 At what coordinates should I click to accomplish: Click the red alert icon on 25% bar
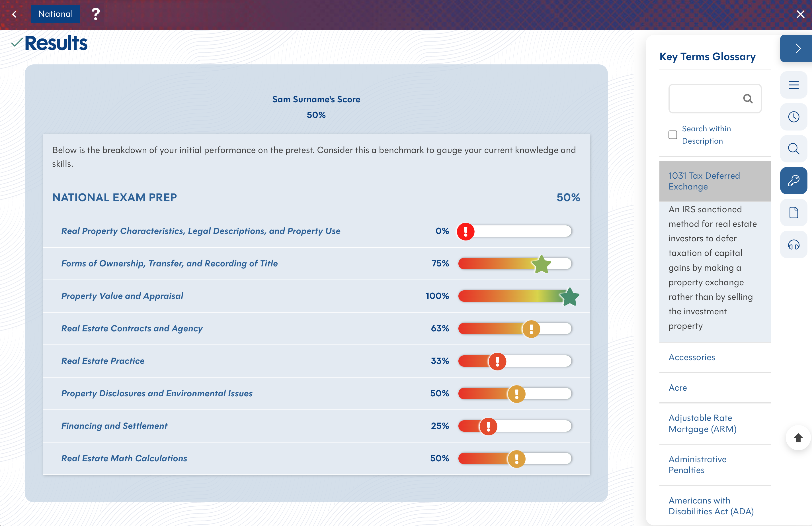[x=489, y=426]
